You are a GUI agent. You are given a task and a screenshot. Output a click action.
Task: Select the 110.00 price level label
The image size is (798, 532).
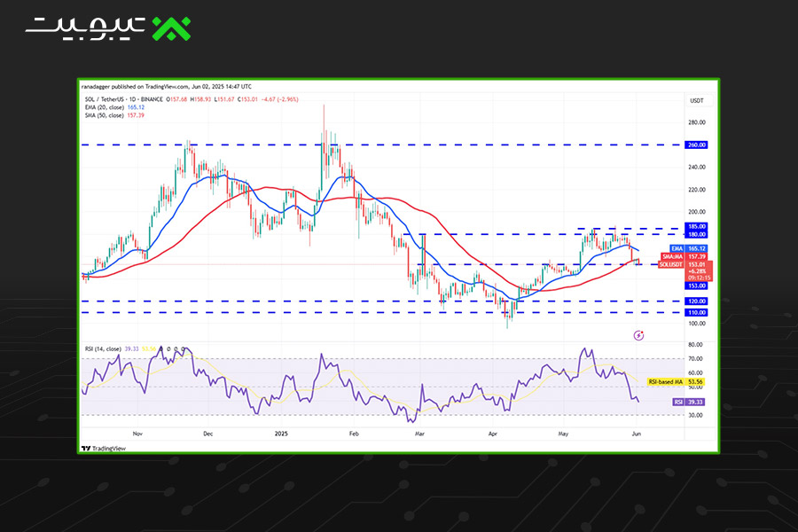(x=697, y=313)
